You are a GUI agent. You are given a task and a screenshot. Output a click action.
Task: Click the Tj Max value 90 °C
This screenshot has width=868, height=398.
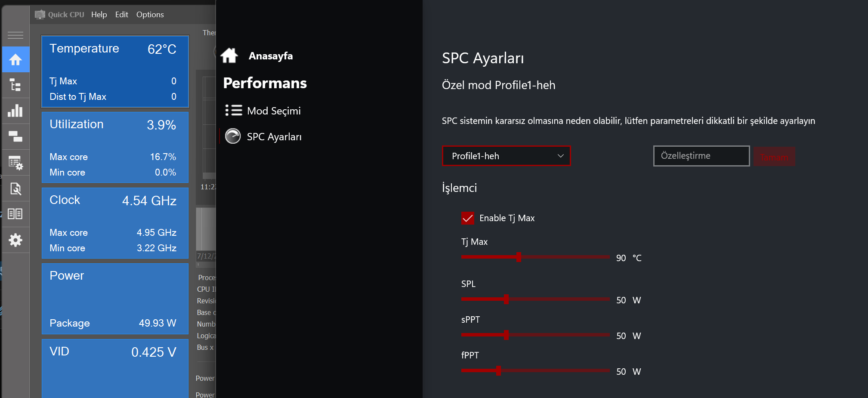click(x=629, y=258)
